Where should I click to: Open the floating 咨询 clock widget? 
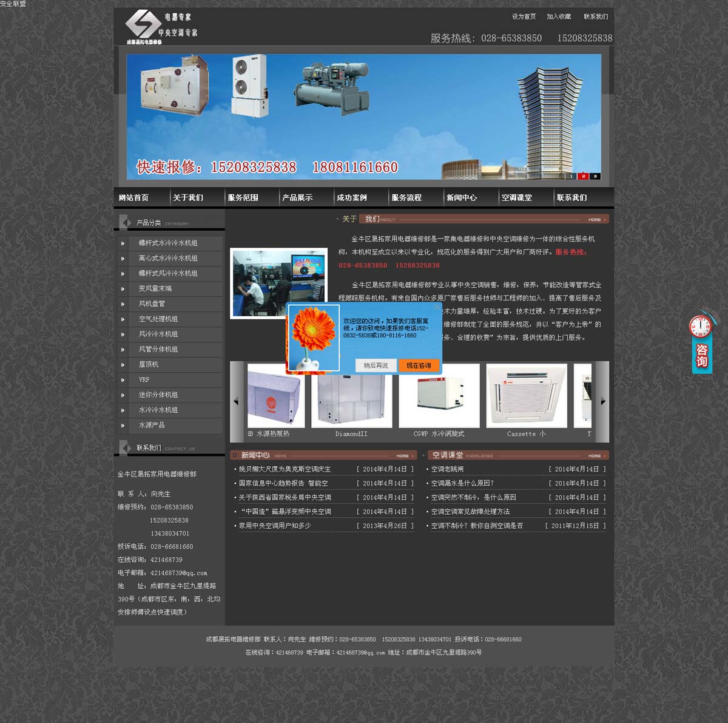(x=702, y=343)
